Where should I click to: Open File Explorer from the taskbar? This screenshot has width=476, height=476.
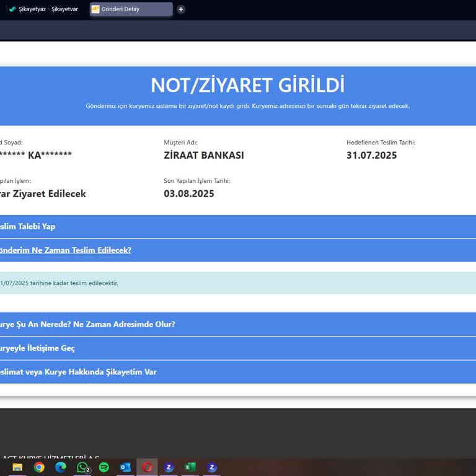[x=17, y=467]
